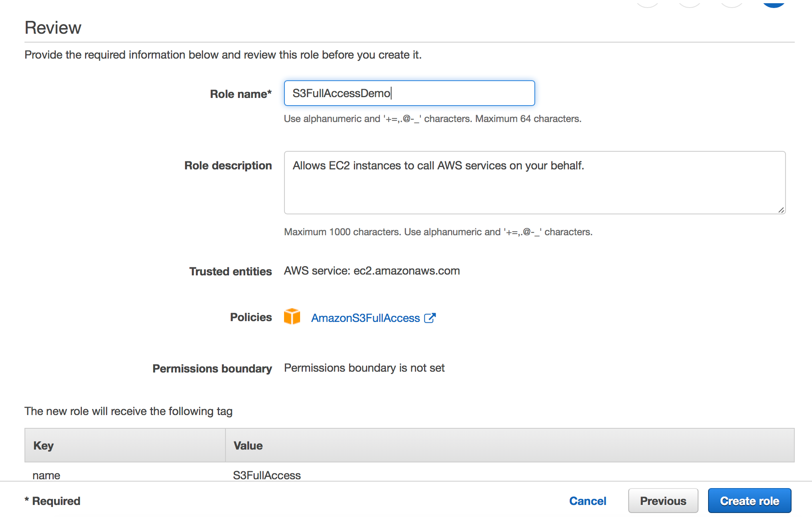Screen dimensions: 812x517
Task: Click the description box resize handle
Action: pyautogui.click(x=781, y=210)
